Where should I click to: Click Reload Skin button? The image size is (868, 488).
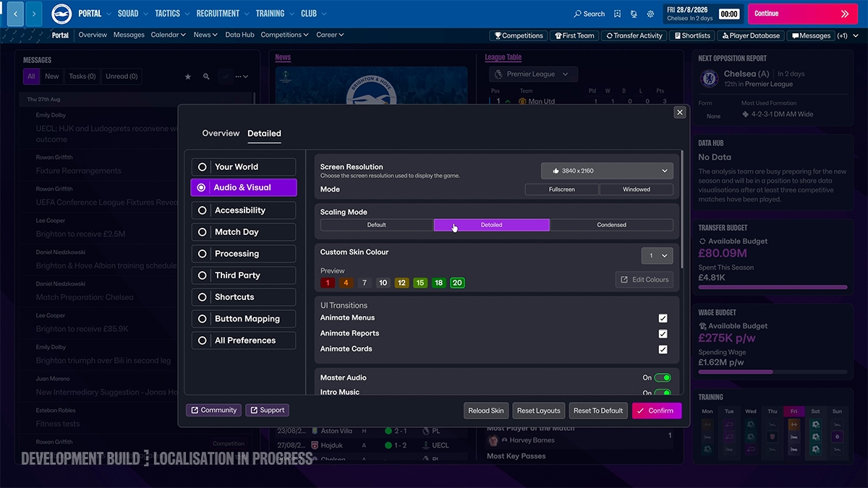click(x=486, y=411)
